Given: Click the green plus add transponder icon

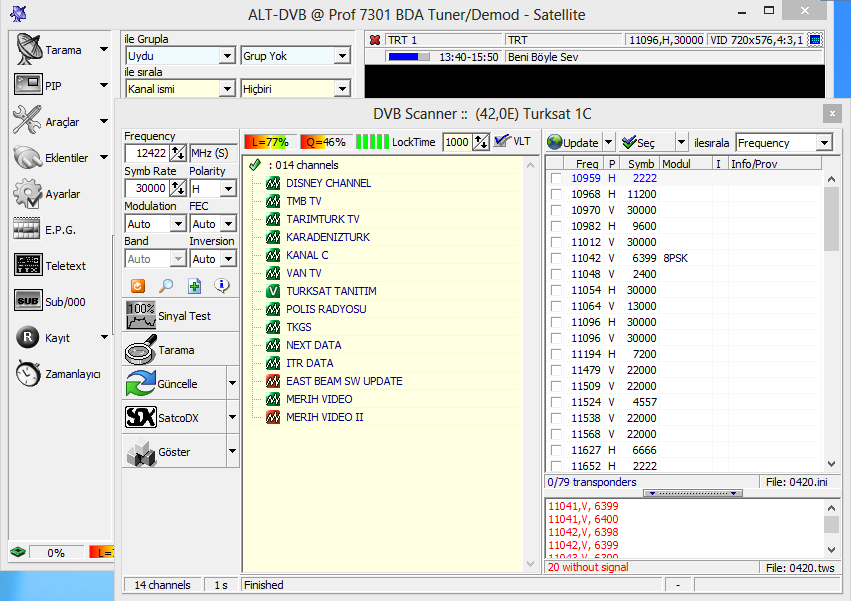Looking at the screenshot, I should coord(194,286).
